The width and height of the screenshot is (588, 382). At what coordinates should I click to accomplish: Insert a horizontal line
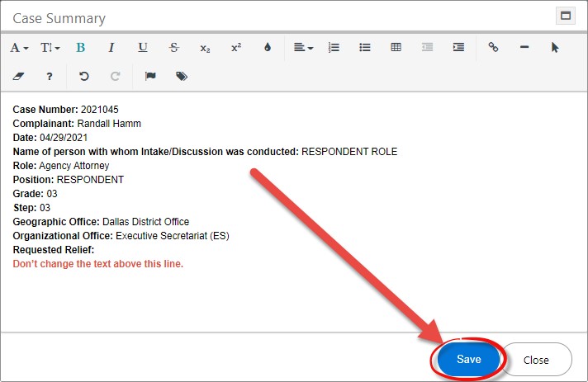point(524,47)
